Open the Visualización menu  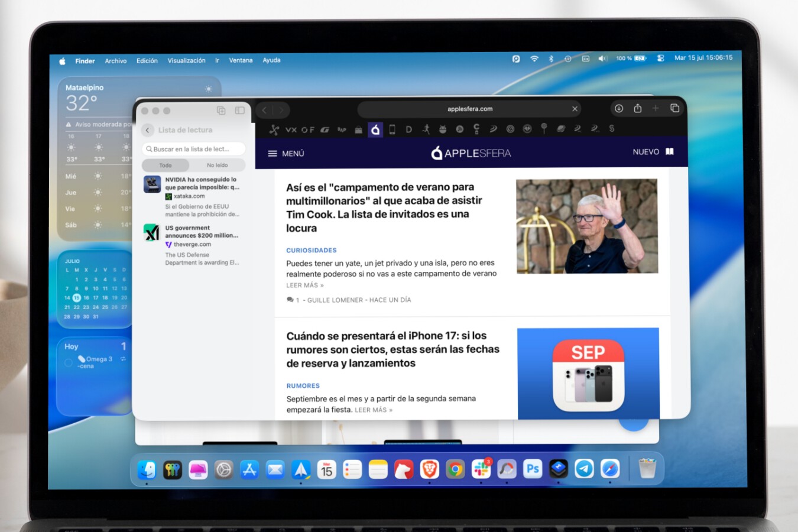[187, 60]
